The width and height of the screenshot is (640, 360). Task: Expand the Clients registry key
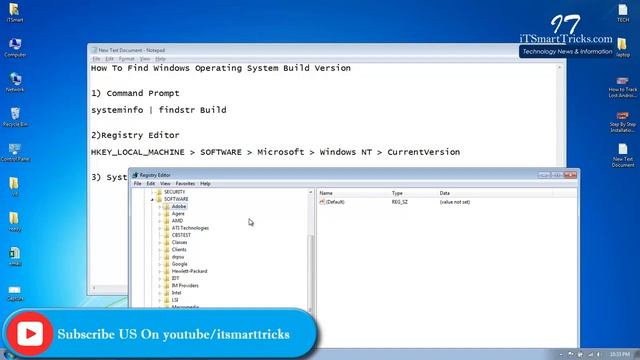[160, 250]
